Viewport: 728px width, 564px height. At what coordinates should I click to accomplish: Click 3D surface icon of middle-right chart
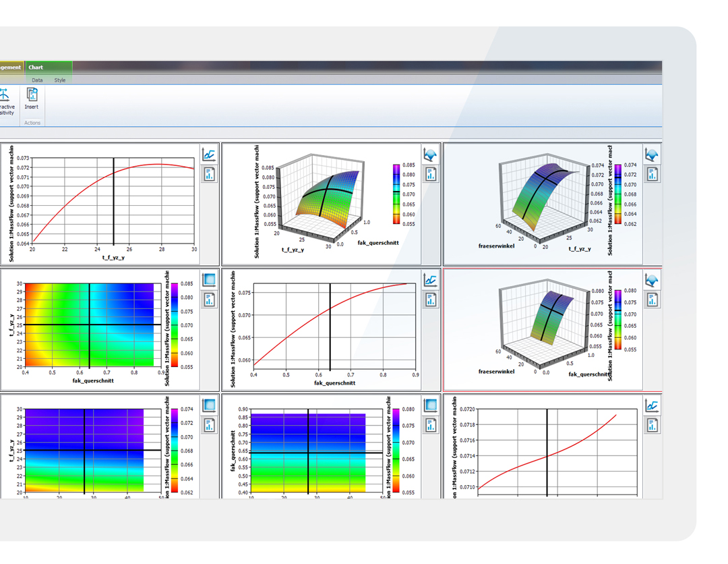tap(652, 280)
